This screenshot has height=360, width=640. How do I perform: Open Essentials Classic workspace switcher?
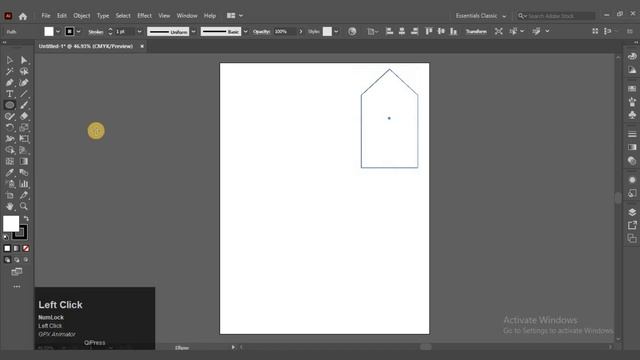[481, 16]
